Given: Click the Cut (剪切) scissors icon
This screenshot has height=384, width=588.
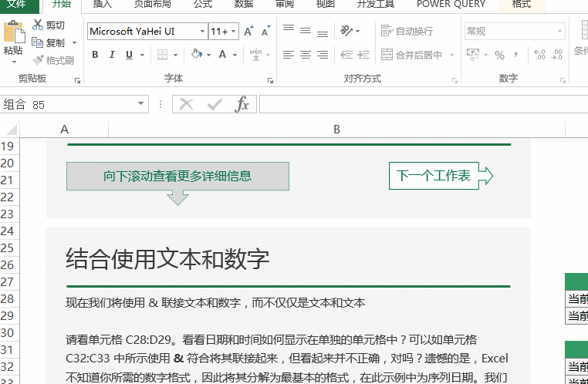Looking at the screenshot, I should pos(38,25).
